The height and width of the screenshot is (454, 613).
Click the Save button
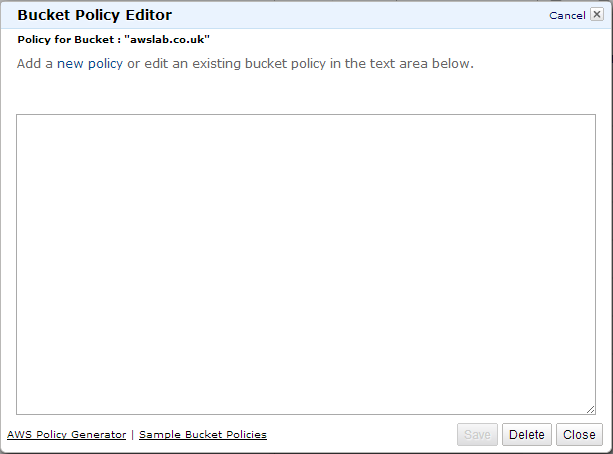[477, 435]
